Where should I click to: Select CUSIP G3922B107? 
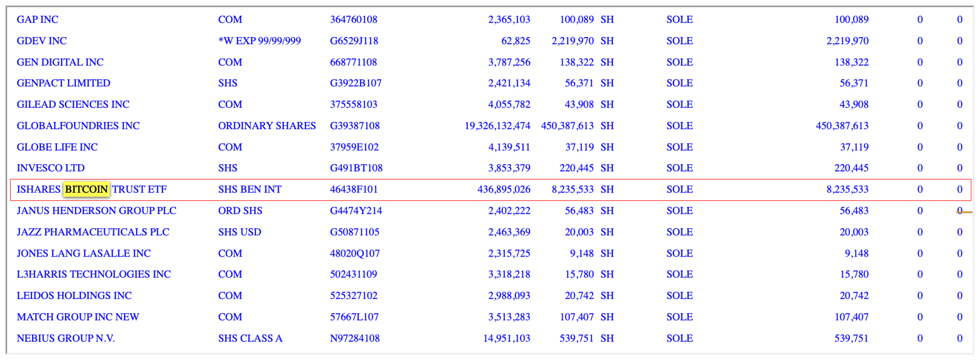pyautogui.click(x=356, y=83)
